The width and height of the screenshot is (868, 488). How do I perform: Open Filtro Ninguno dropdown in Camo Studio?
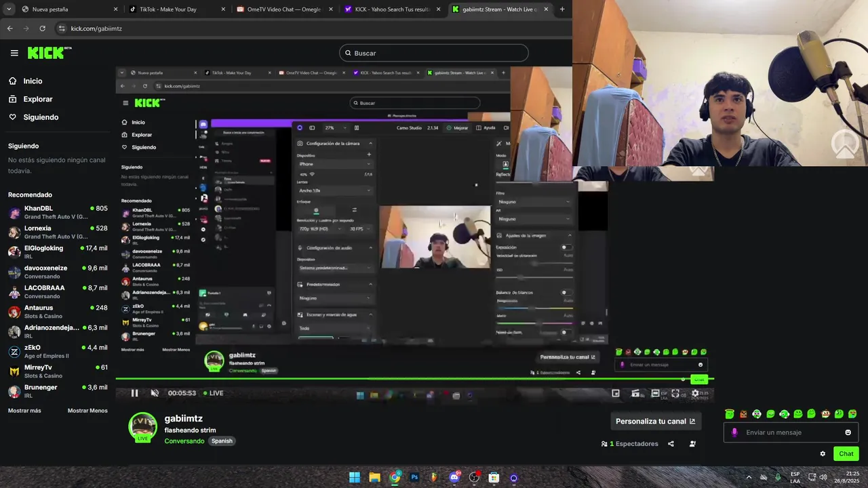click(534, 202)
